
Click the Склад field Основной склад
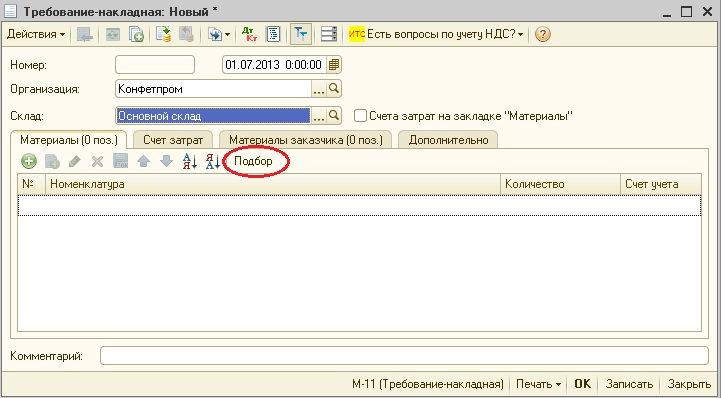[x=213, y=116]
